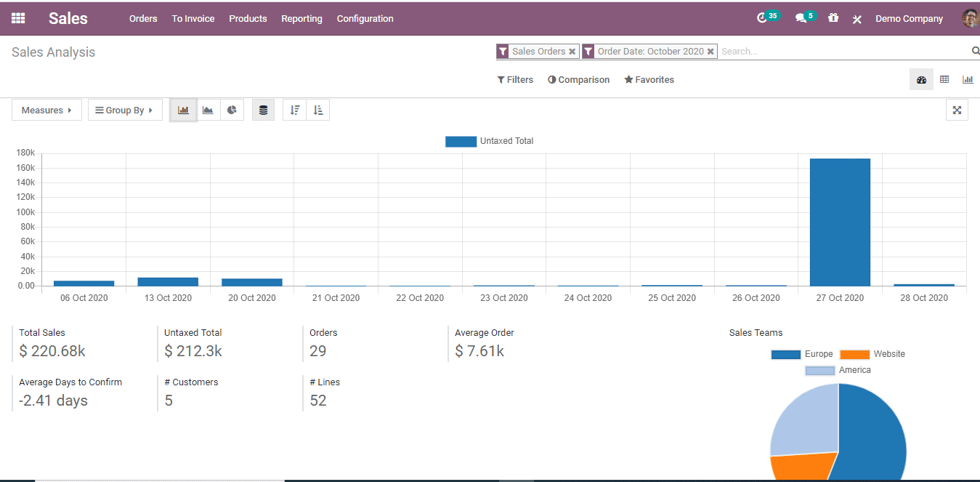Open the Reporting menu

(301, 19)
